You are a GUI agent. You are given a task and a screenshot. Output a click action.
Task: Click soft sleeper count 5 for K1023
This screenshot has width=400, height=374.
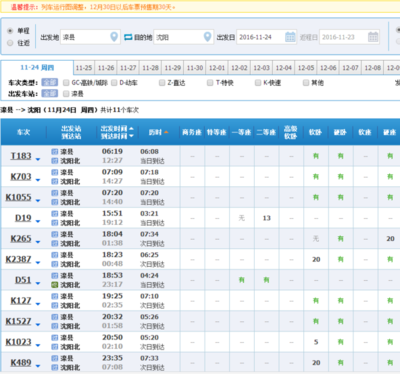tap(316, 342)
